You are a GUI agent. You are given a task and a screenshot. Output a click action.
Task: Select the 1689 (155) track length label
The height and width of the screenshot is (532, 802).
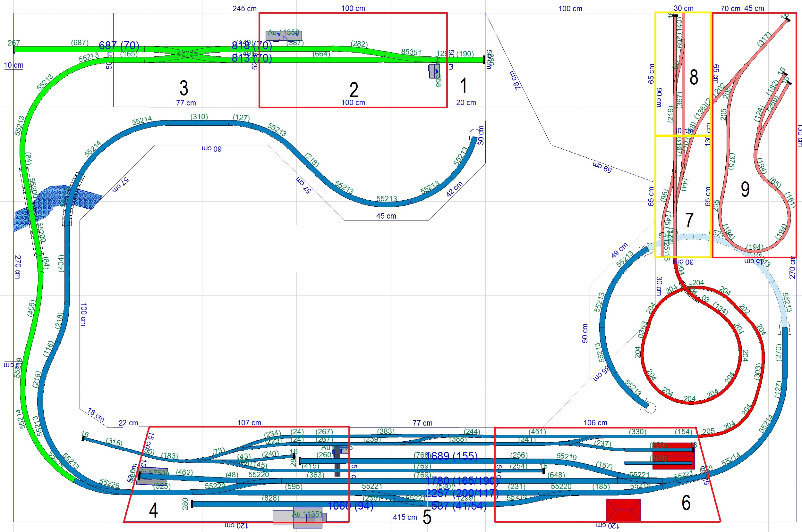[452, 456]
